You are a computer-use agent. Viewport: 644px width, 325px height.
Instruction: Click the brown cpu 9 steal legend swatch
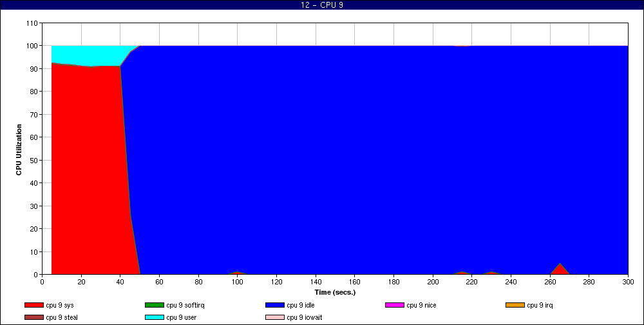click(x=34, y=317)
